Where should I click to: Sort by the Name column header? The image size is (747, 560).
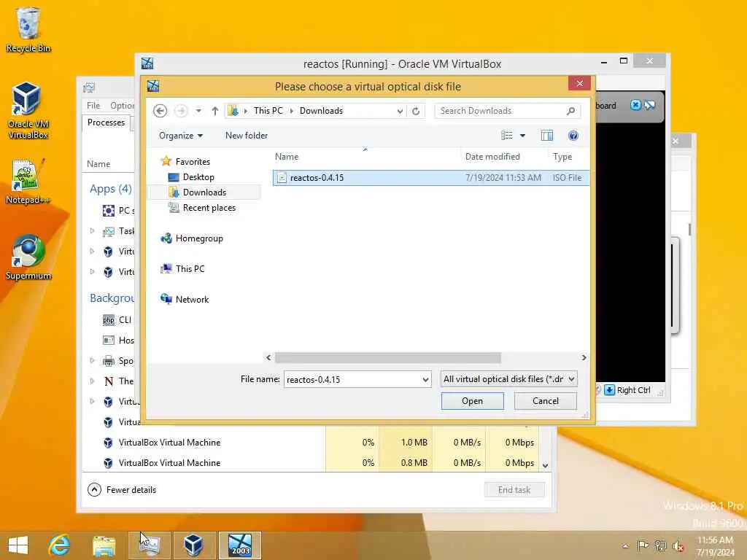pyautogui.click(x=286, y=157)
